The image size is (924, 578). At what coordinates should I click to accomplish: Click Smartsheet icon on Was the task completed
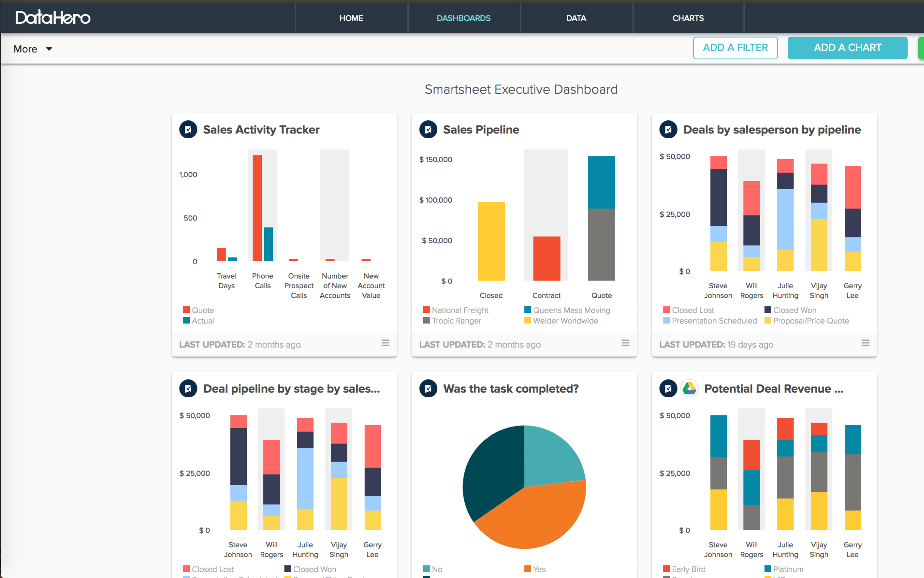click(x=428, y=389)
